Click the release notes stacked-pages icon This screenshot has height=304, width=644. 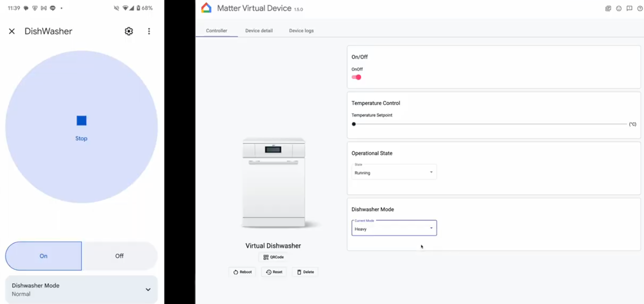click(608, 8)
